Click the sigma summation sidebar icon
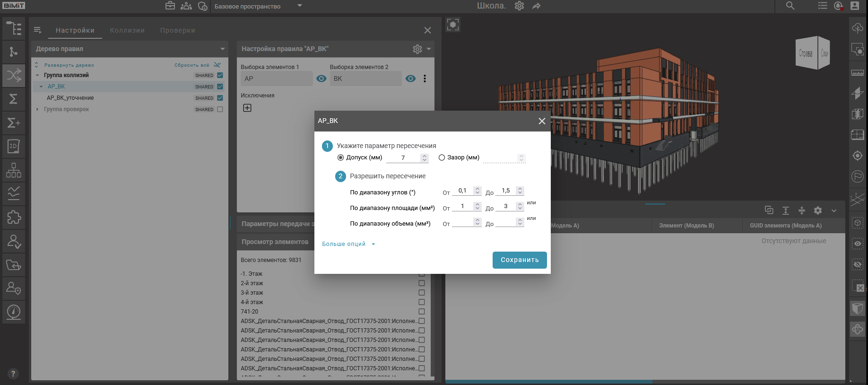This screenshot has height=385, width=868. 14,99
